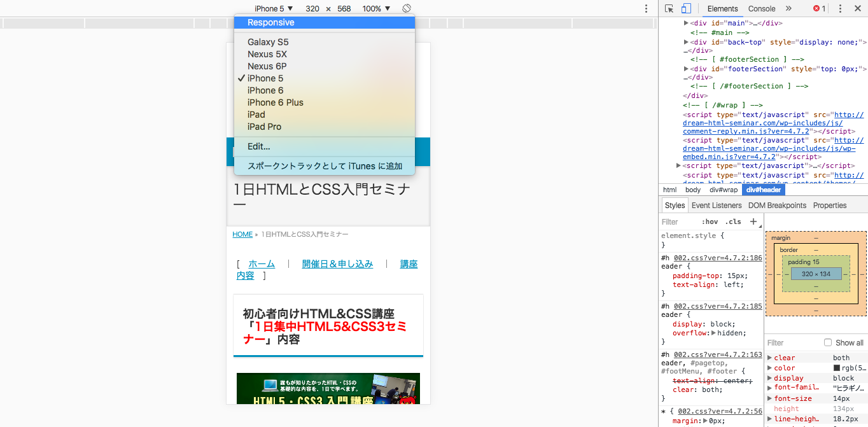The height and width of the screenshot is (427, 868).
Task: Choose Nexus 5X device
Action: (324, 54)
